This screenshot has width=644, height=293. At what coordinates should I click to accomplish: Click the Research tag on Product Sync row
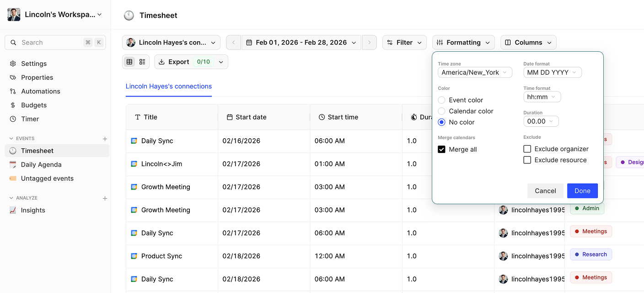click(x=591, y=255)
